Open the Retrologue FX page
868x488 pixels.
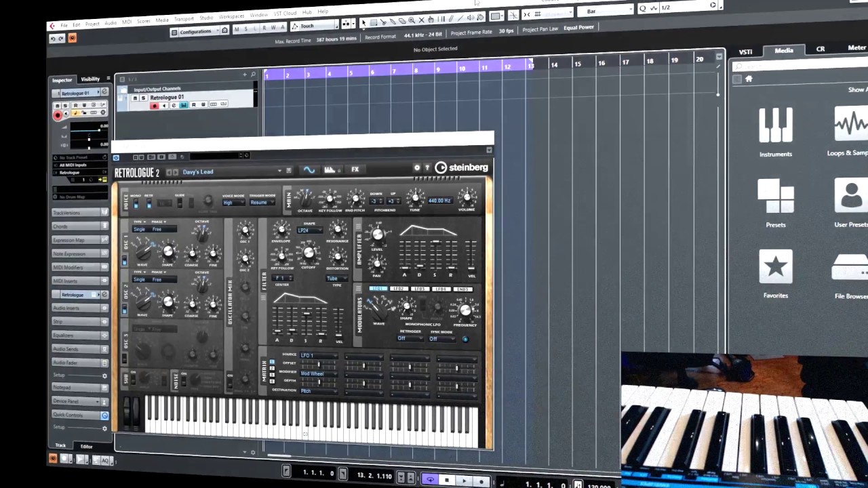[x=355, y=169]
